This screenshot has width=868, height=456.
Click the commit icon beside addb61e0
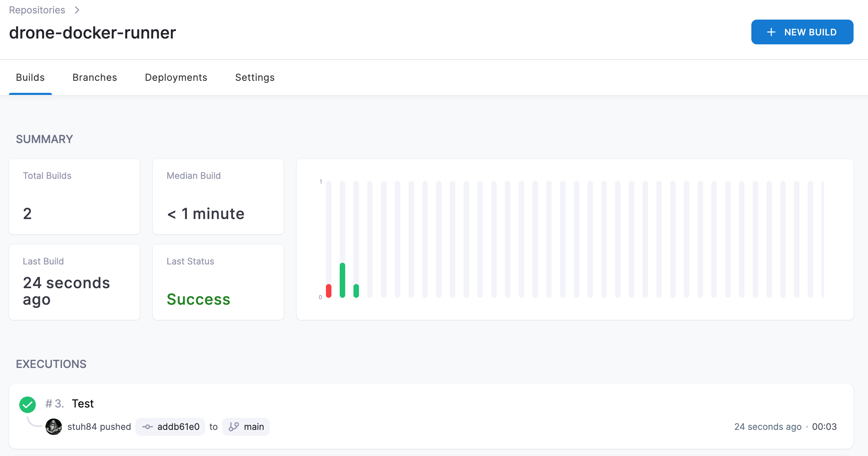click(148, 427)
